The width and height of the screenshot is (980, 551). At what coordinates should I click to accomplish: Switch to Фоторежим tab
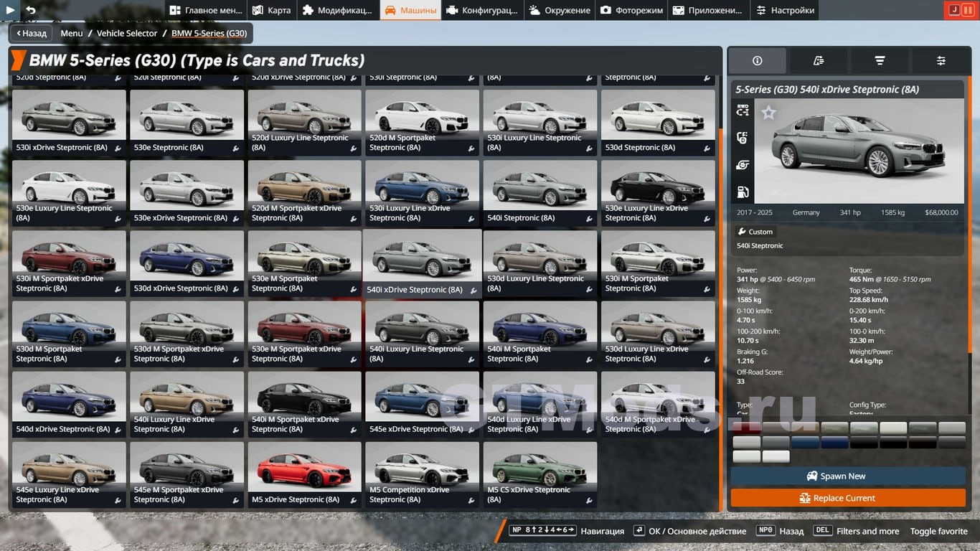coord(632,10)
